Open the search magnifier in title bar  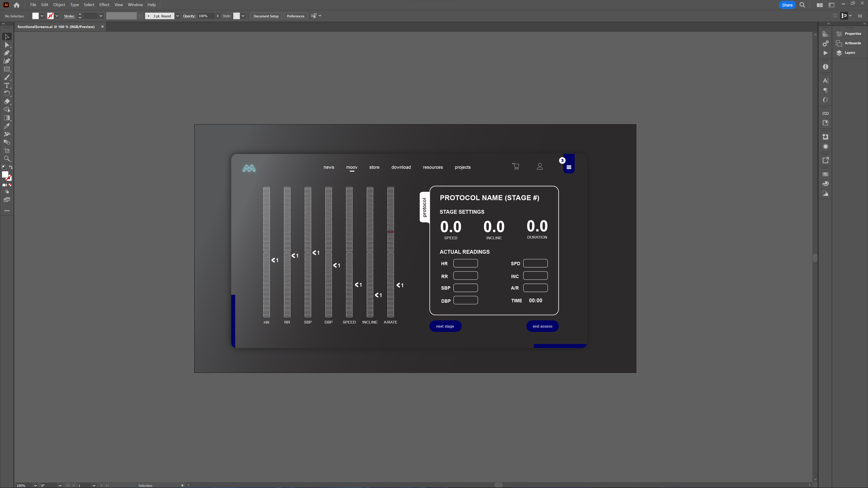click(802, 5)
